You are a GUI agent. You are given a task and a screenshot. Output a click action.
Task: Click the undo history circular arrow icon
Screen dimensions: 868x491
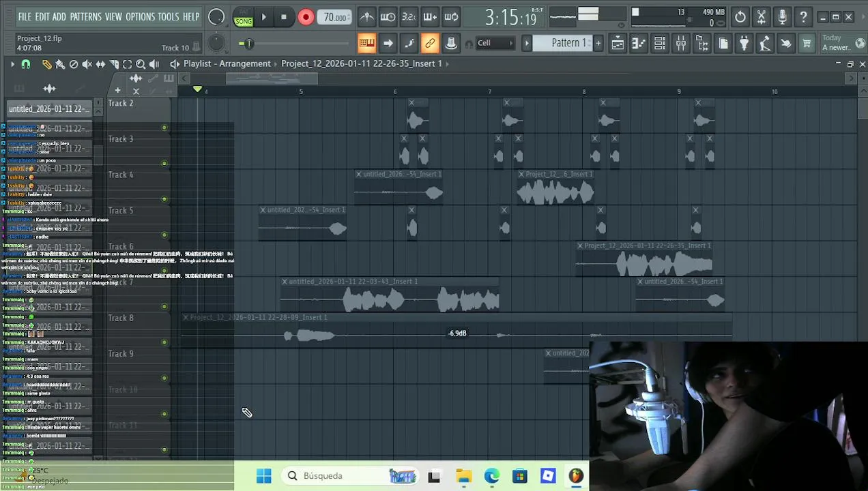(x=740, y=17)
